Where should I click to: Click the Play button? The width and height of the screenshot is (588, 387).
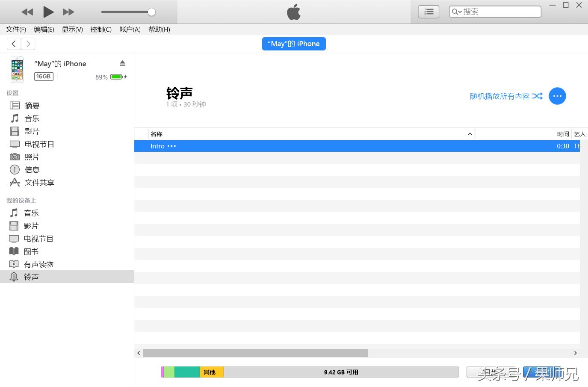coord(48,12)
